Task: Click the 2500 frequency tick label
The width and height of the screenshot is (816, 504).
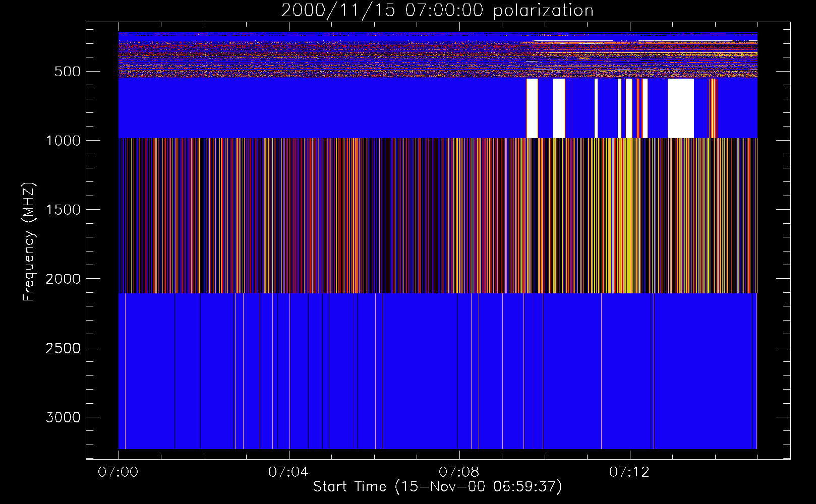Action: click(x=63, y=348)
